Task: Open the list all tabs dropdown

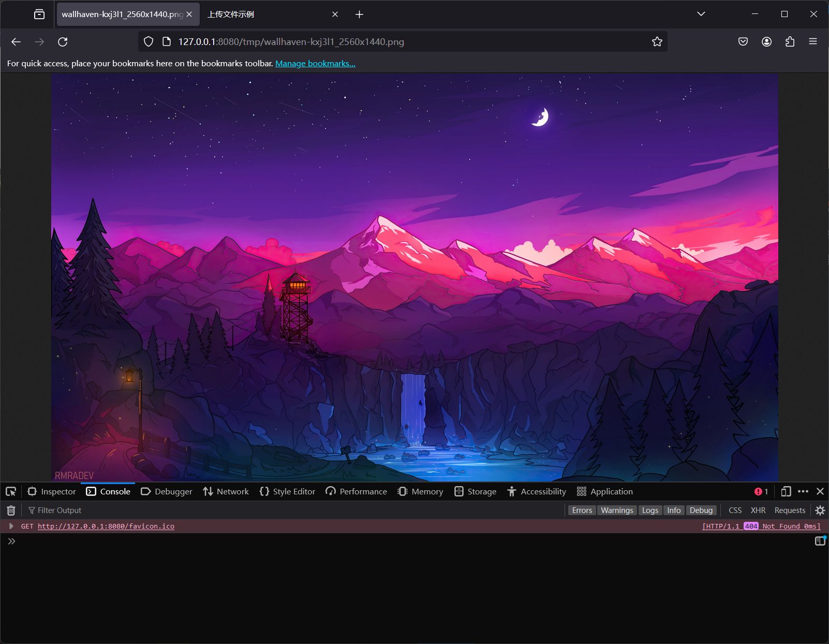Action: point(701,14)
